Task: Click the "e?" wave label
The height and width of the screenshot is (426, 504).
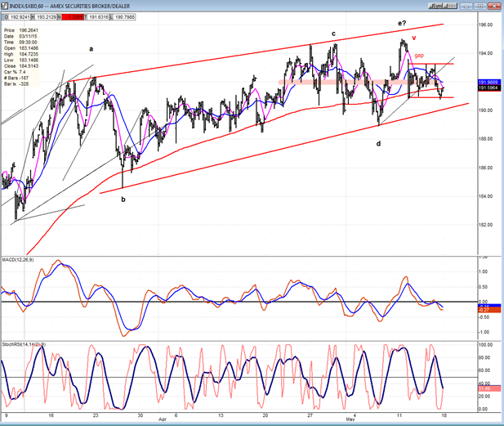Action: pos(403,23)
